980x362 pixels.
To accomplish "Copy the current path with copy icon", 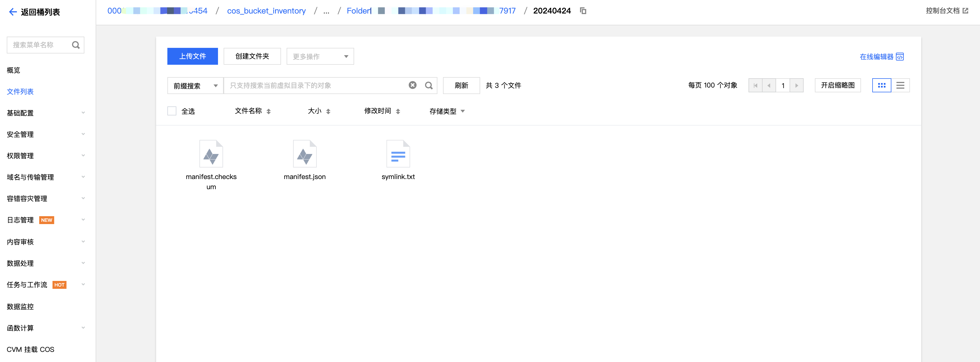I will click(x=583, y=11).
